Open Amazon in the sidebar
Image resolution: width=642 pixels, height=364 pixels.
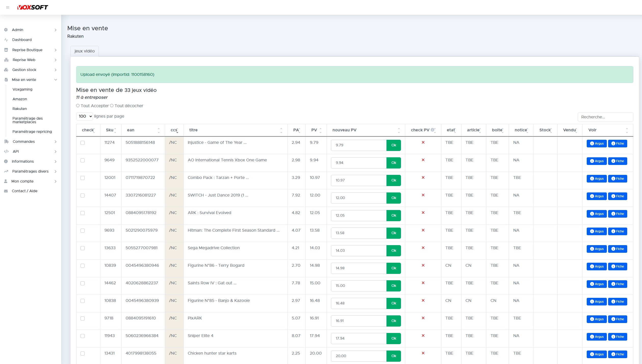click(x=20, y=99)
